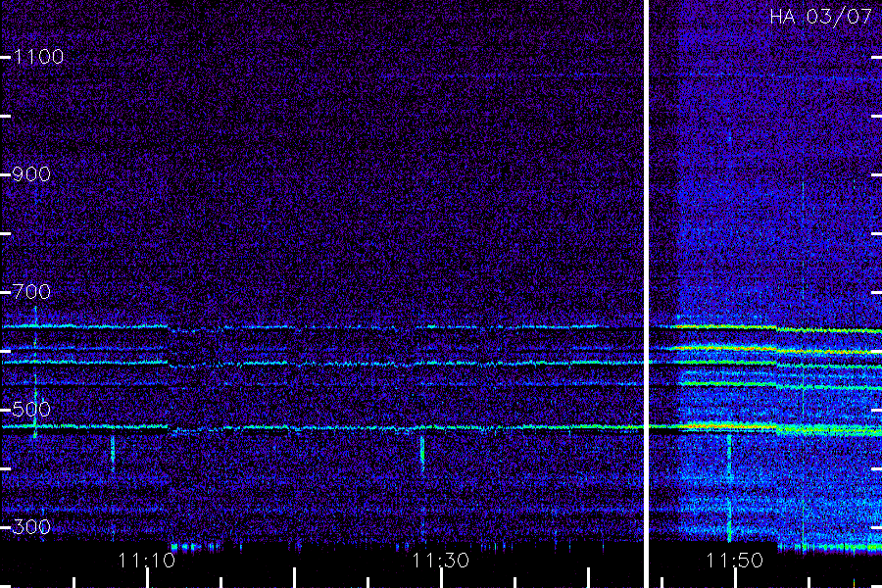The width and height of the screenshot is (882, 588).
Task: Click the HA 03/07 date label
Action: click(x=820, y=17)
